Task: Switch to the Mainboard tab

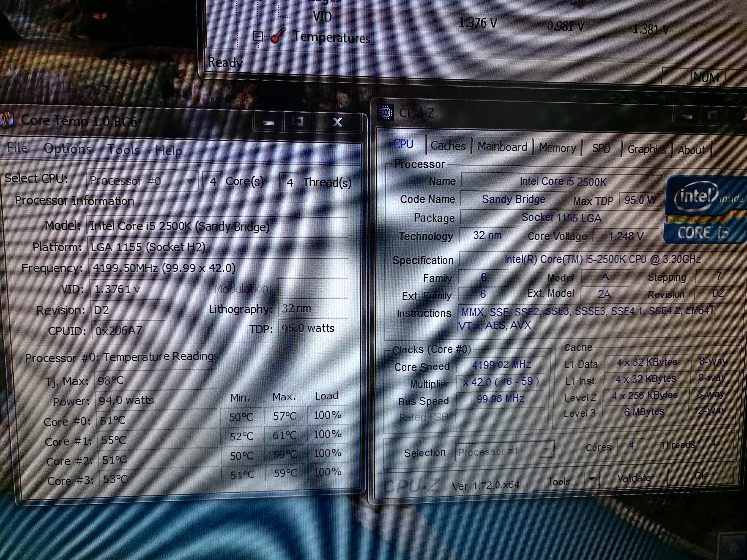Action: click(502, 147)
